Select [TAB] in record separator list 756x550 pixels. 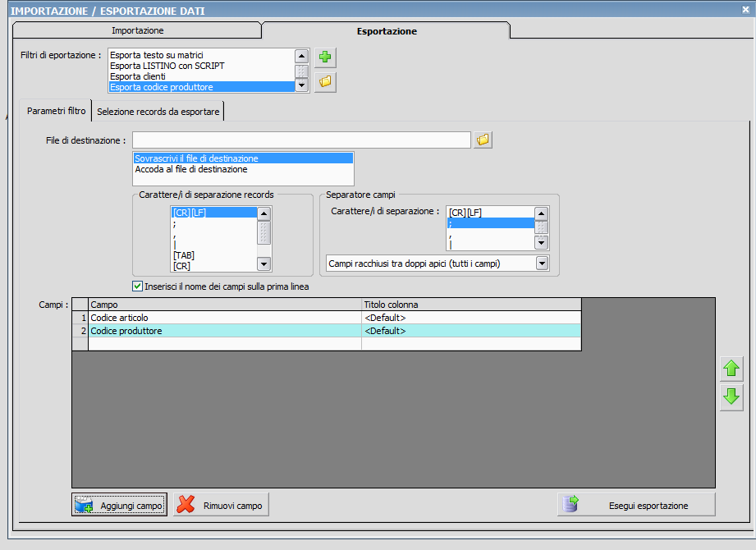click(x=214, y=255)
